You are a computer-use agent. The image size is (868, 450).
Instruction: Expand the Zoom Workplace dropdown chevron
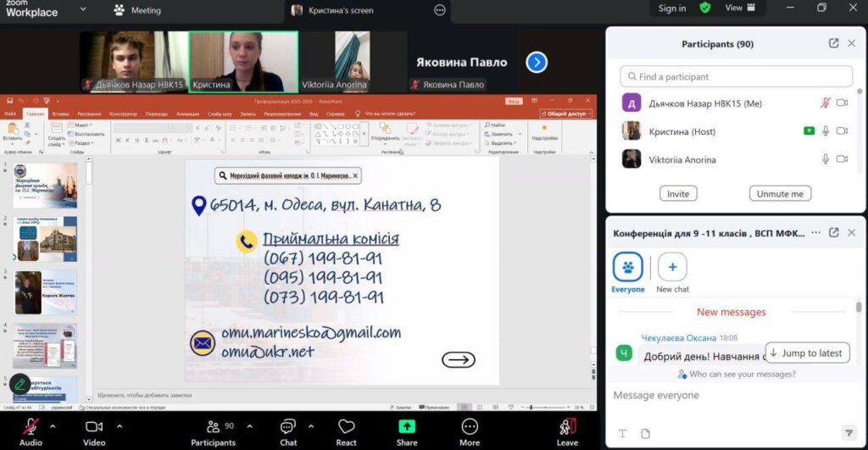pyautogui.click(x=82, y=9)
